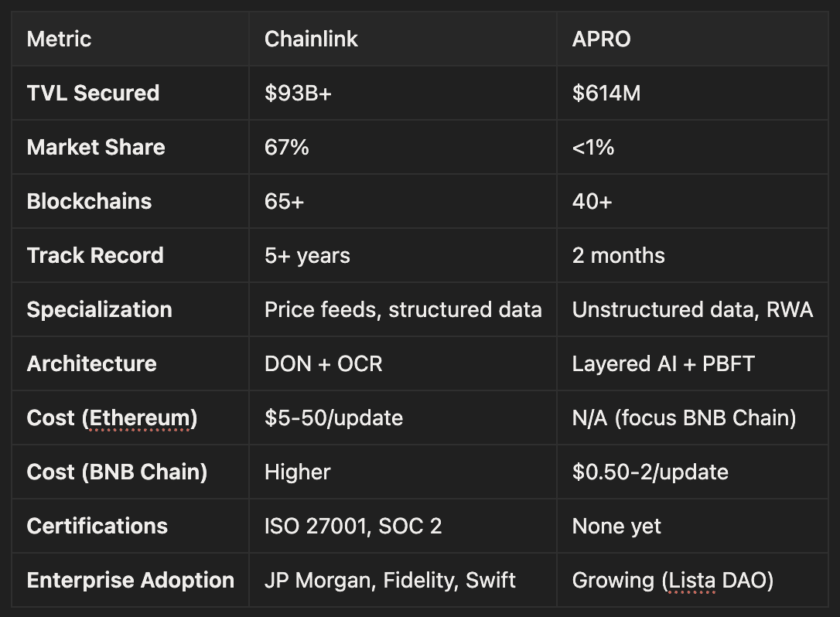This screenshot has height=617, width=840.
Task: Select the Market Share row label
Action: 96,147
